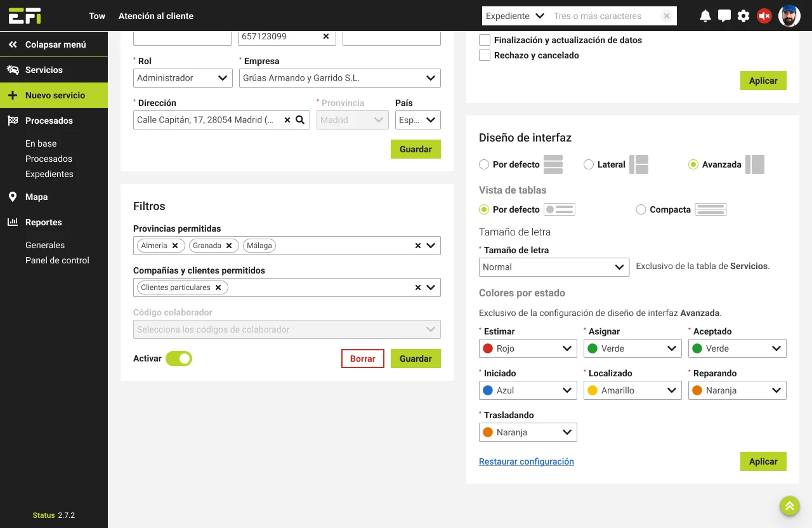Click the Servicios tow-truck sidebar icon

(x=13, y=70)
